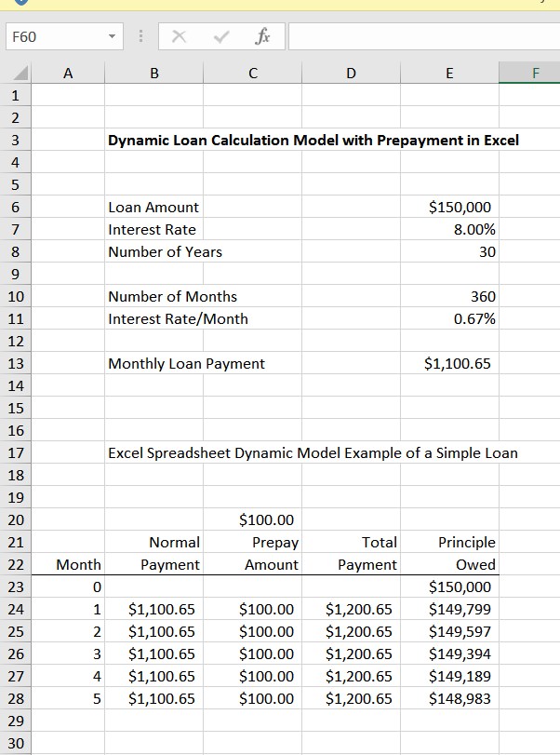
Task: Click the Enter checkmark formula bar icon
Action: [x=221, y=36]
